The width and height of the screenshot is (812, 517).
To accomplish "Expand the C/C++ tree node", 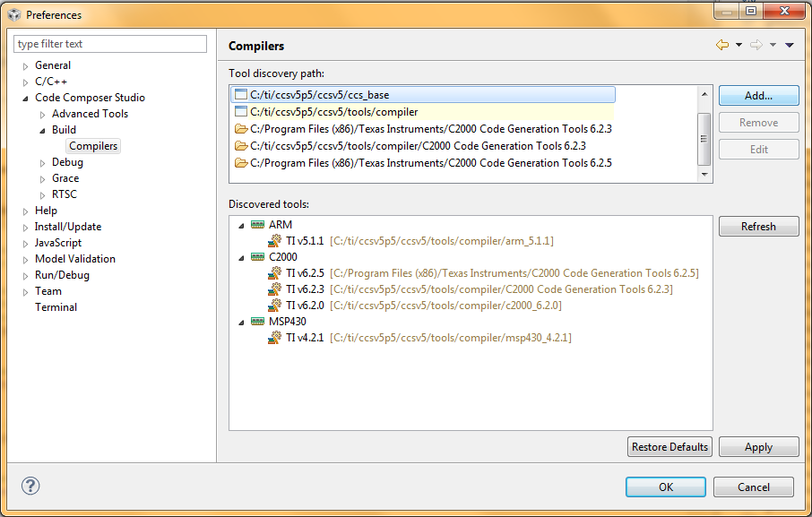I will click(25, 82).
